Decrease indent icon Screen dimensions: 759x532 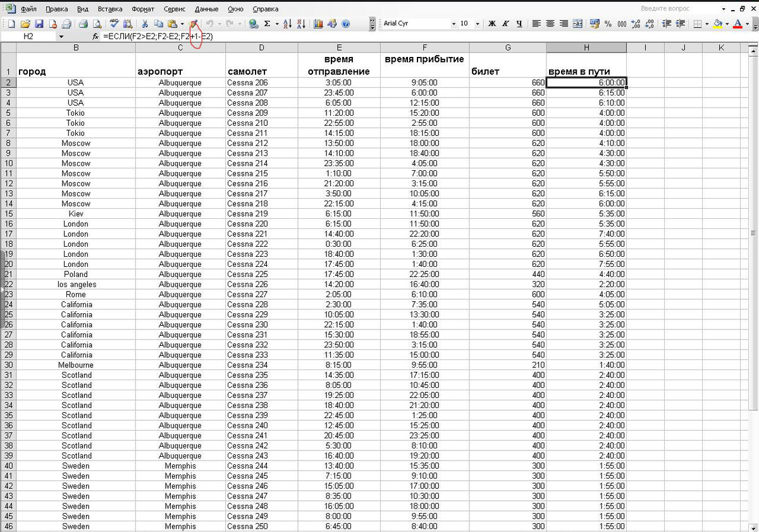pos(666,23)
